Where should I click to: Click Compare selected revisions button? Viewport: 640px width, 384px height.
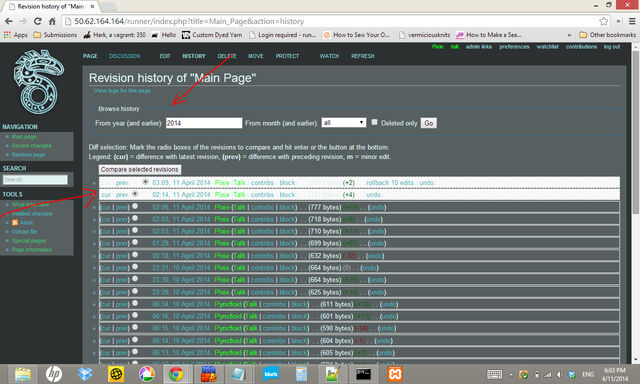click(x=140, y=169)
